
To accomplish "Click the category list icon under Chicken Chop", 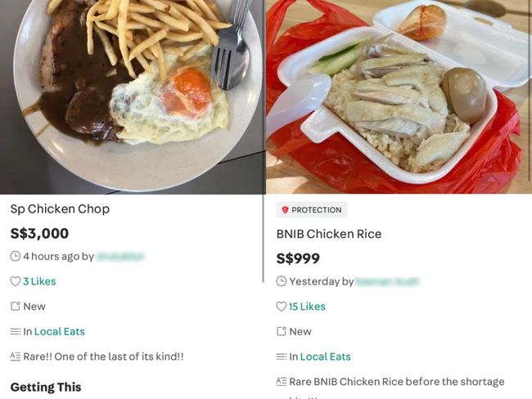I will coord(16,331).
